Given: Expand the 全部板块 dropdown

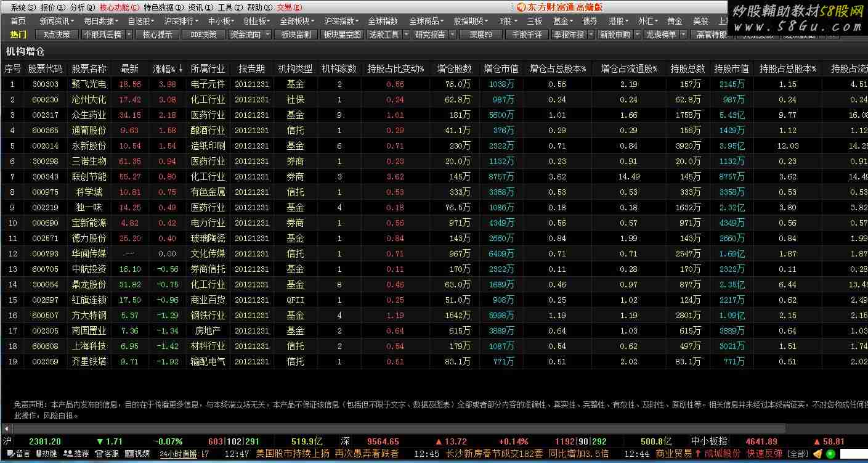Looking at the screenshot, I should tap(298, 21).
